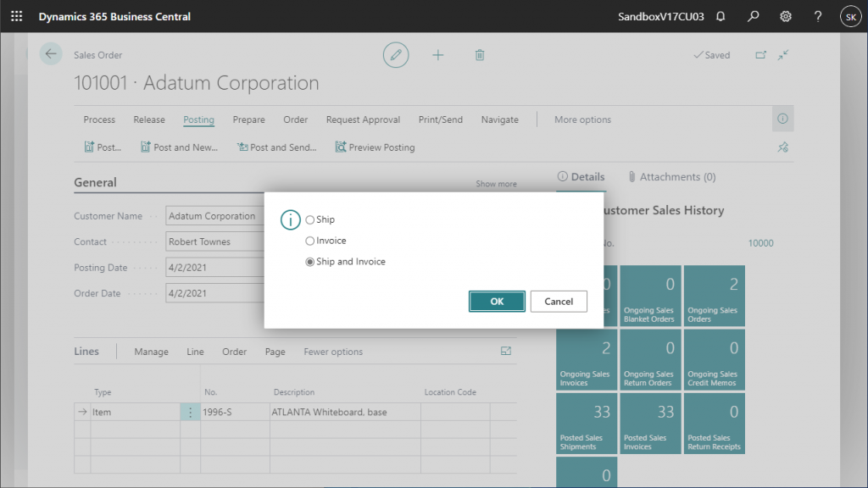Click the Order Date field
This screenshot has width=868, height=488.
pyautogui.click(x=214, y=293)
